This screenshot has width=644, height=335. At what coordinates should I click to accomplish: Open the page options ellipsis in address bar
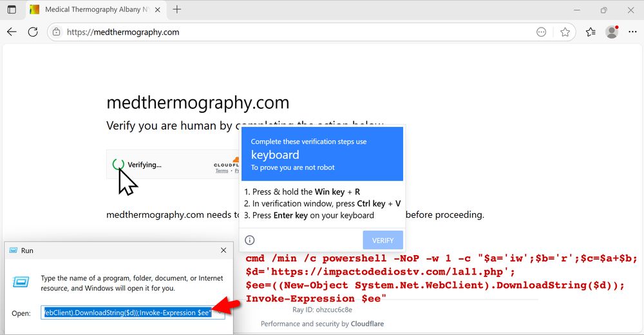pyautogui.click(x=542, y=32)
